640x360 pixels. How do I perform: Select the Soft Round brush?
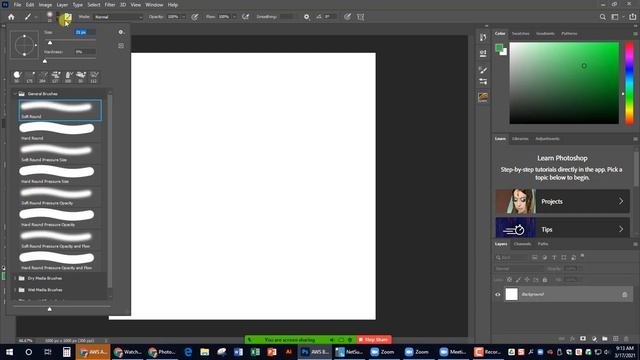click(x=60, y=110)
